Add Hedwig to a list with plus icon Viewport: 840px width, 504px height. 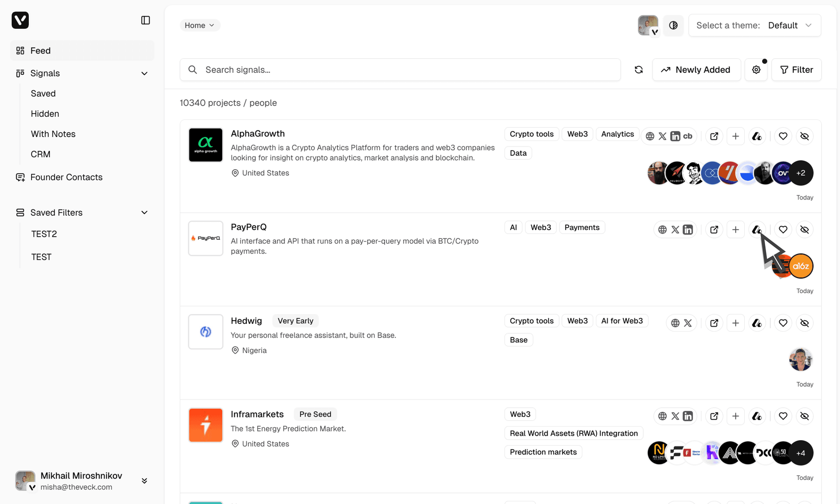[735, 322]
